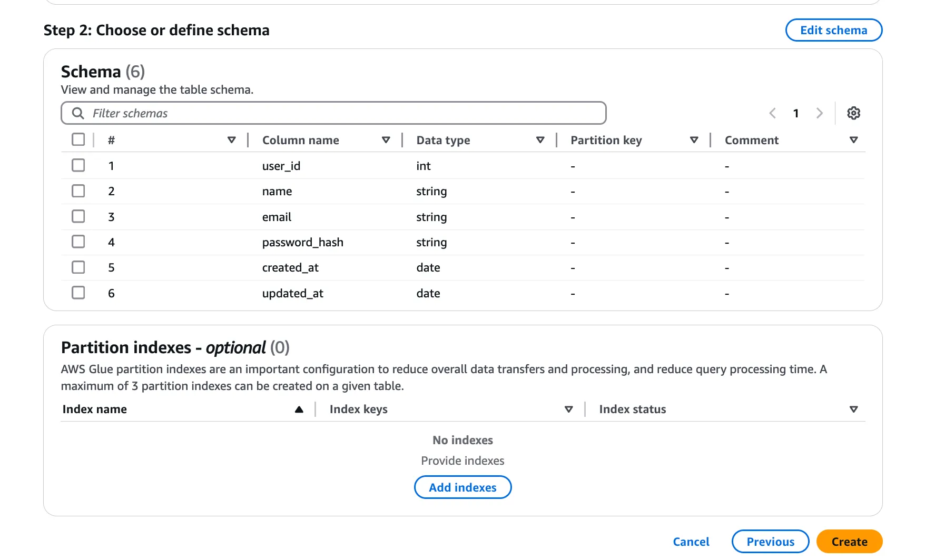Open schema table preferences gear icon
Screen dimensions: 925x560
[853, 113]
